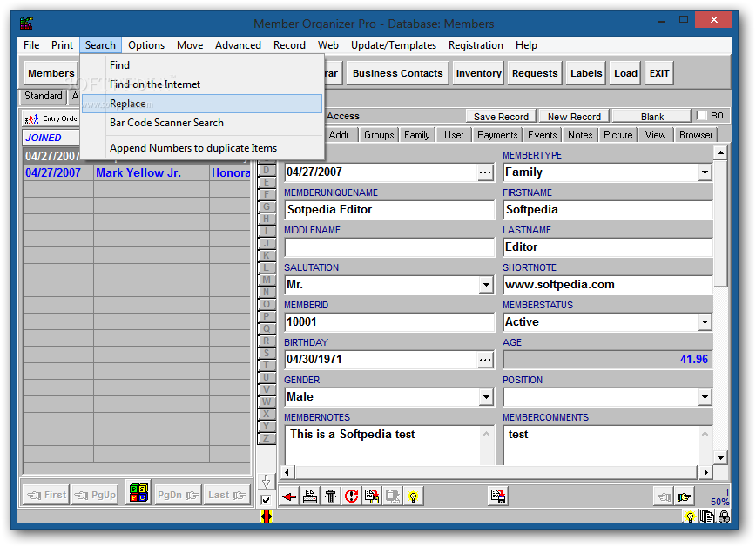Jump to letter S in alphabet index
This screenshot has width=756, height=547.
click(267, 353)
